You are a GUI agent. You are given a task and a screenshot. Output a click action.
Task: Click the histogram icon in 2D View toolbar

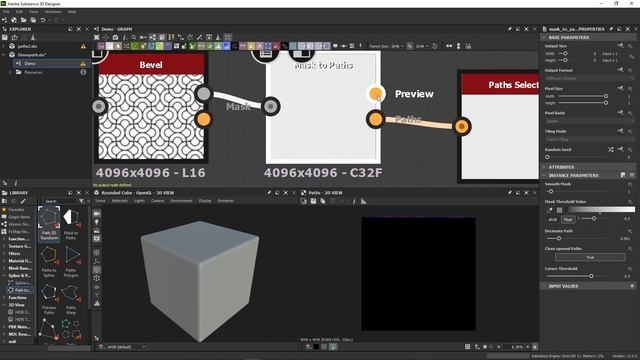tap(363, 201)
